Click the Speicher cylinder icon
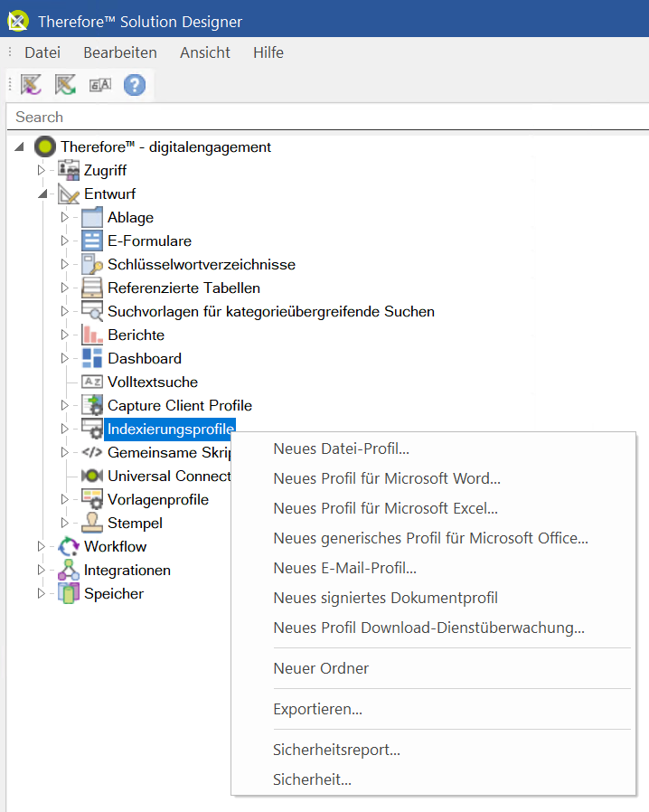649x812 pixels. 69,593
